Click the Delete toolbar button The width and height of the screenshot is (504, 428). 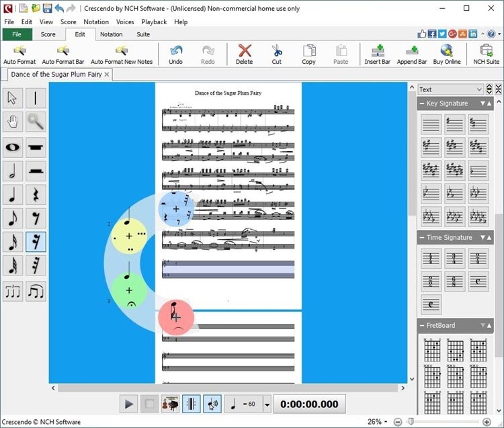point(245,54)
